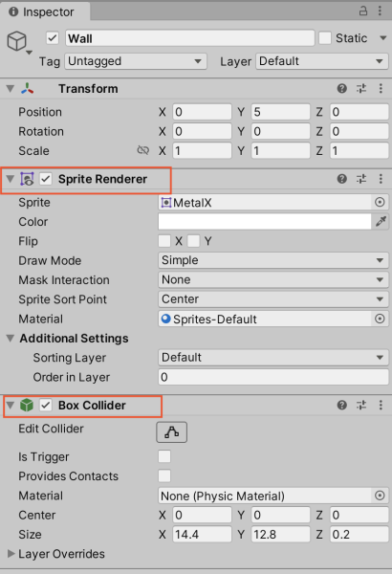Open Transform component help icon
The width and height of the screenshot is (392, 574).
click(342, 88)
